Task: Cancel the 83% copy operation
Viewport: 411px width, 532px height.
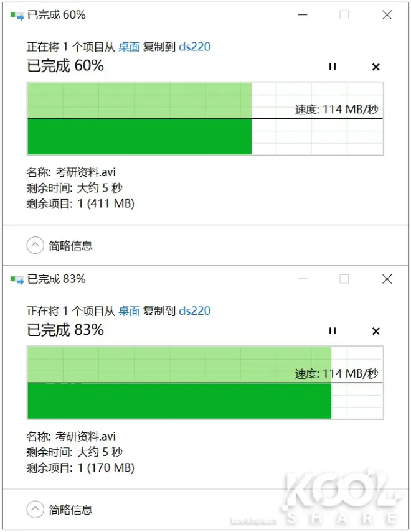Action: point(376,331)
